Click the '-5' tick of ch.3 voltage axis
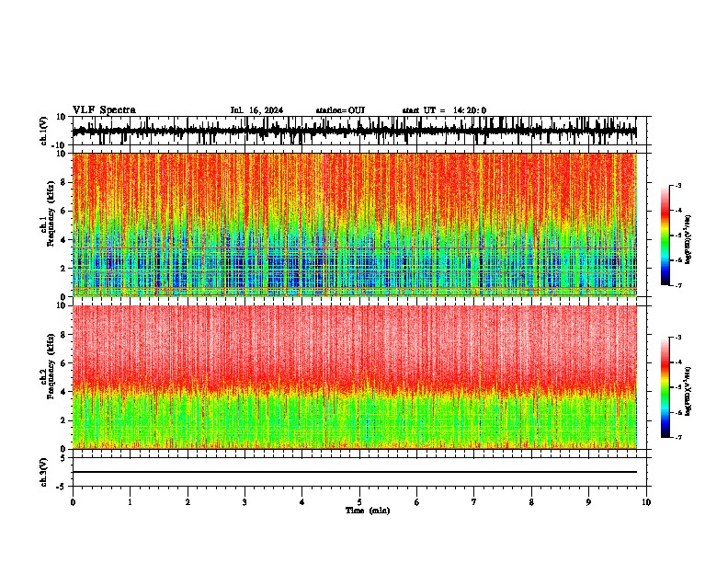Image resolution: width=728 pixels, height=563 pixels. click(63, 487)
